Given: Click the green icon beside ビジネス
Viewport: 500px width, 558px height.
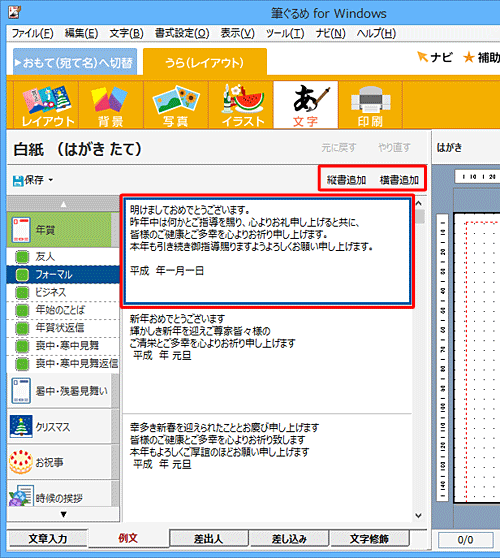Looking at the screenshot, I should coord(22,292).
